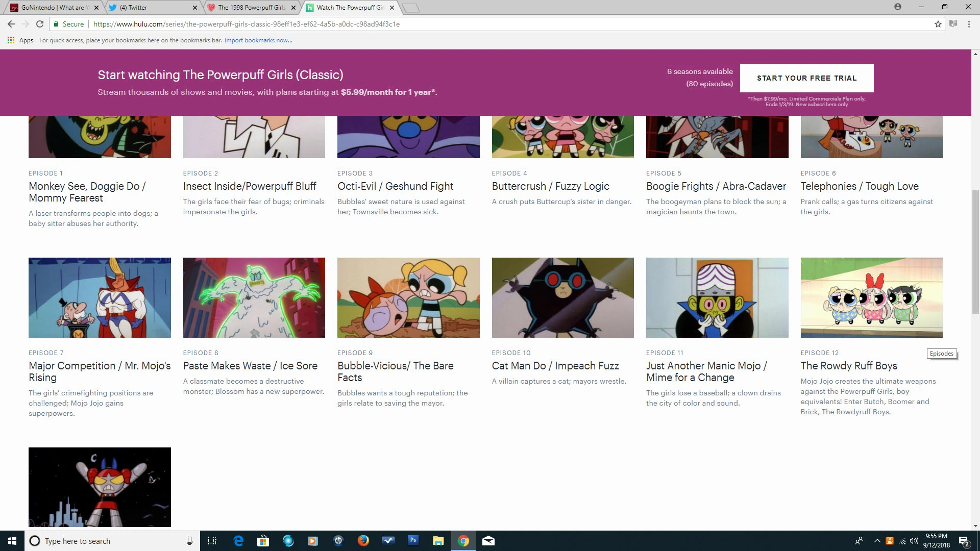The height and width of the screenshot is (551, 980).
Task: Click the browser Reload page icon
Action: point(40,24)
